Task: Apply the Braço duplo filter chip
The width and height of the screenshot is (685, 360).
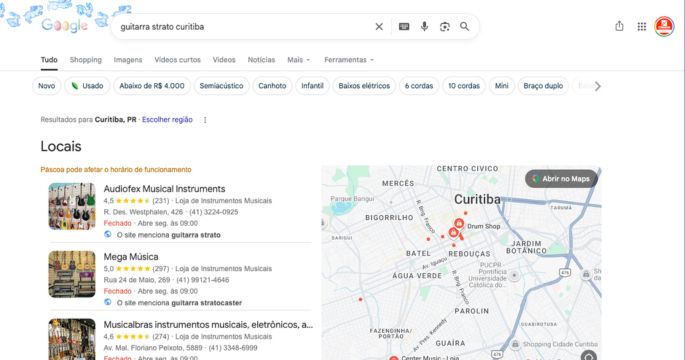Action: (x=543, y=86)
